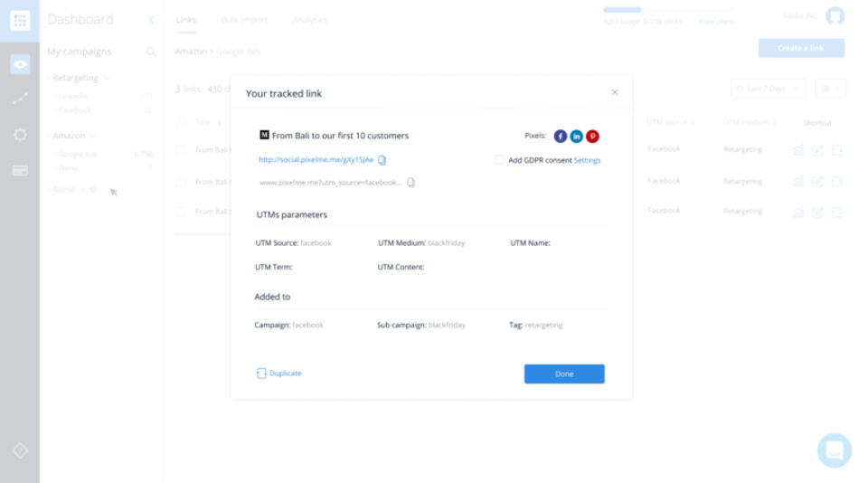Click the LinkedIn pixel icon

coord(576,137)
